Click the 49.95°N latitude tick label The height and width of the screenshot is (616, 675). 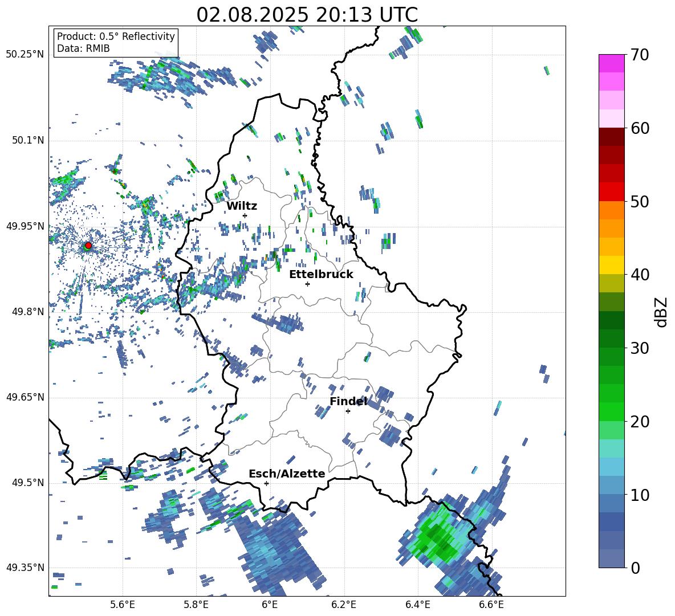(25, 226)
